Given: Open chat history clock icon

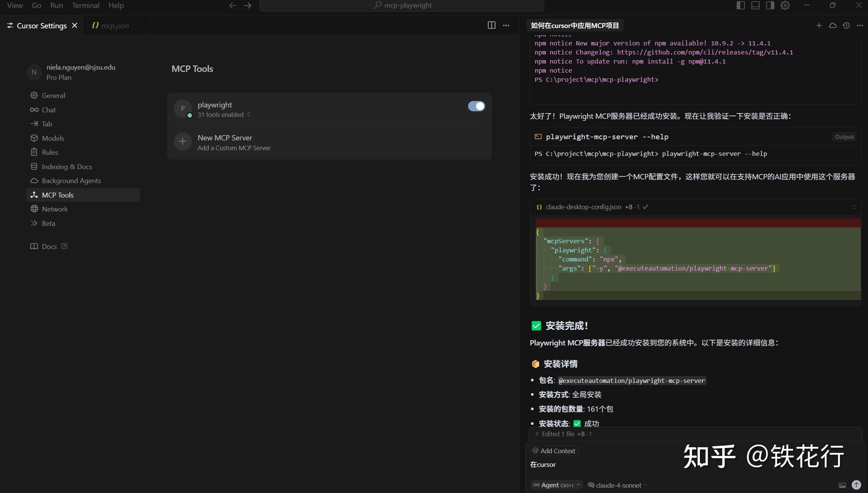Looking at the screenshot, I should pos(846,25).
